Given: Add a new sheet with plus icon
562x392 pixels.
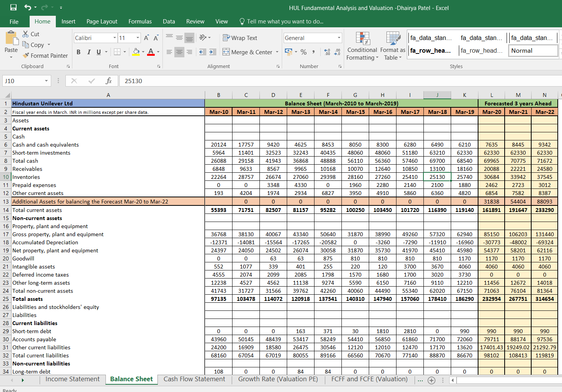Looking at the screenshot, I should tap(432, 380).
